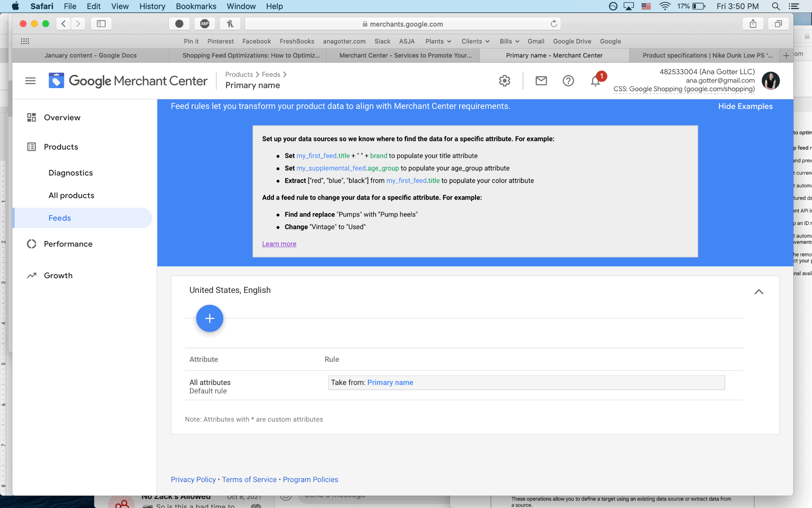Open the mail inbox icon
Image resolution: width=812 pixels, height=508 pixels.
pyautogui.click(x=541, y=81)
